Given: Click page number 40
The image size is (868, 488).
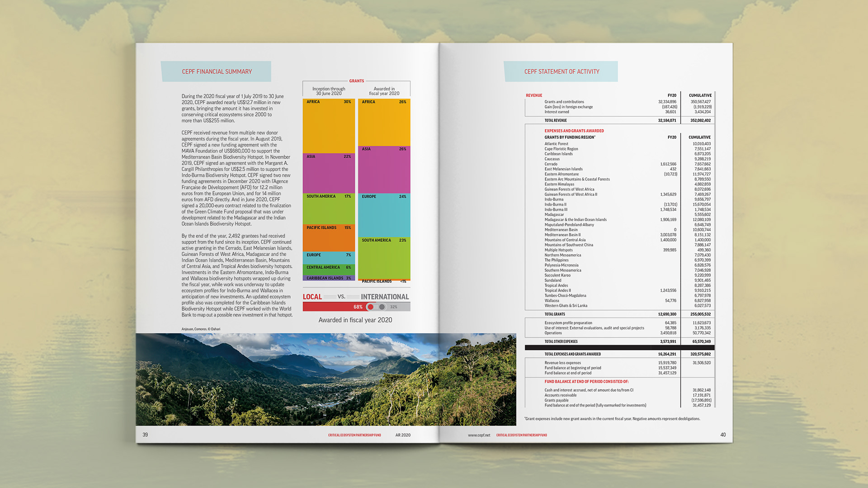Looking at the screenshot, I should click(x=723, y=435).
